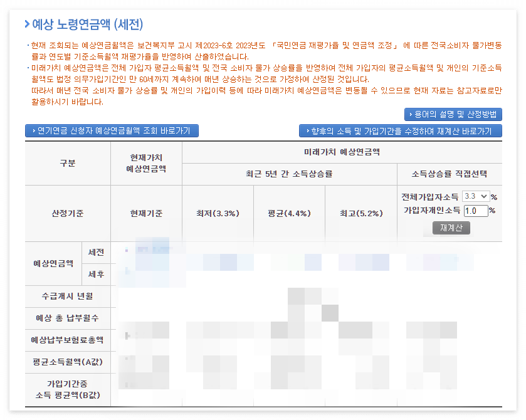Click the 소득상승률 직접선택 header cell

coord(450,174)
